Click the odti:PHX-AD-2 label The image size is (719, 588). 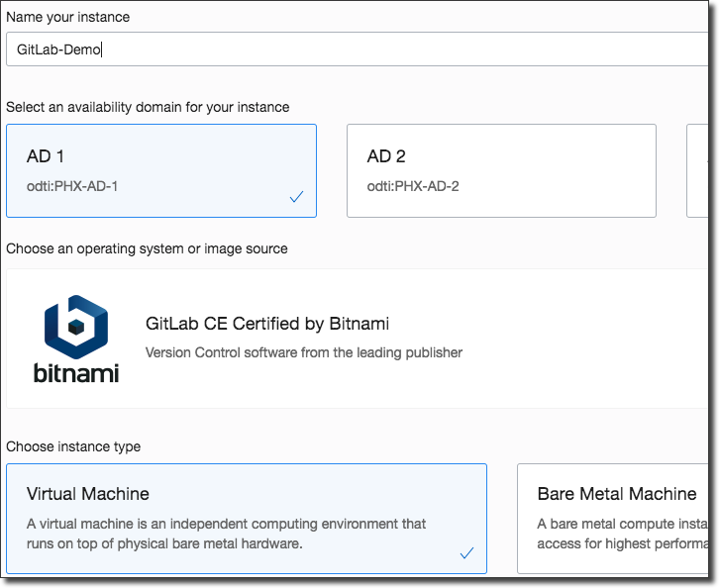coord(413,185)
